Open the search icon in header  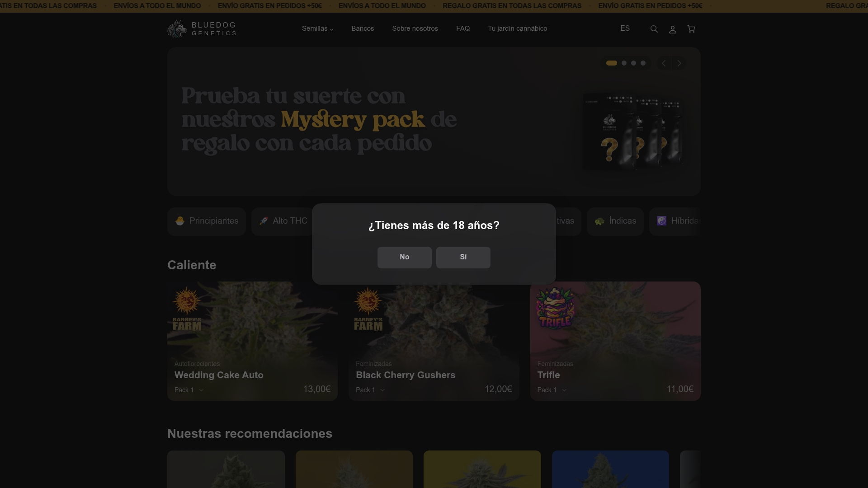point(654,29)
